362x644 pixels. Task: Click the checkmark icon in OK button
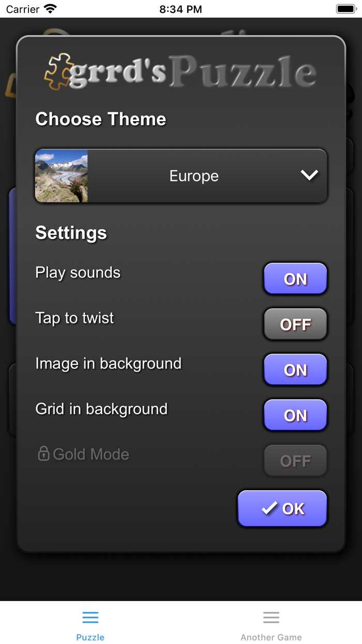coord(269,508)
